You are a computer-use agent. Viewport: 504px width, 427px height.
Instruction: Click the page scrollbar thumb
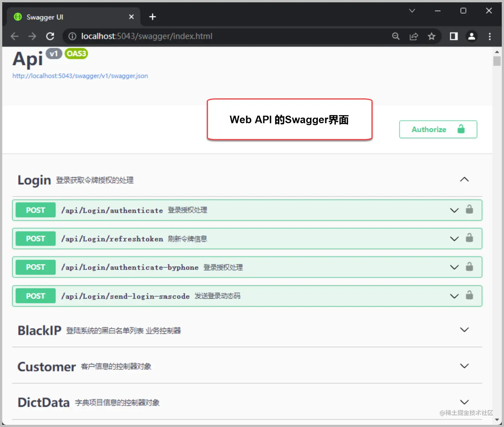497,61
